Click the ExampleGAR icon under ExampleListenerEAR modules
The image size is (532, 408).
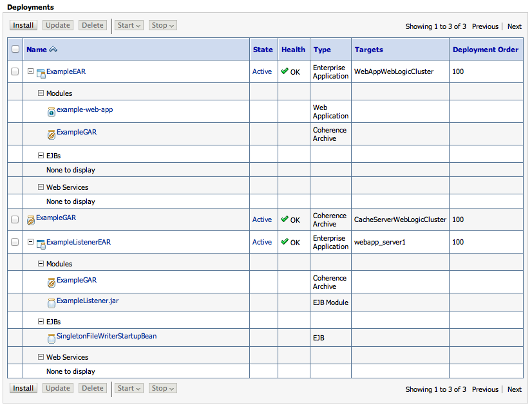pyautogui.click(x=52, y=283)
